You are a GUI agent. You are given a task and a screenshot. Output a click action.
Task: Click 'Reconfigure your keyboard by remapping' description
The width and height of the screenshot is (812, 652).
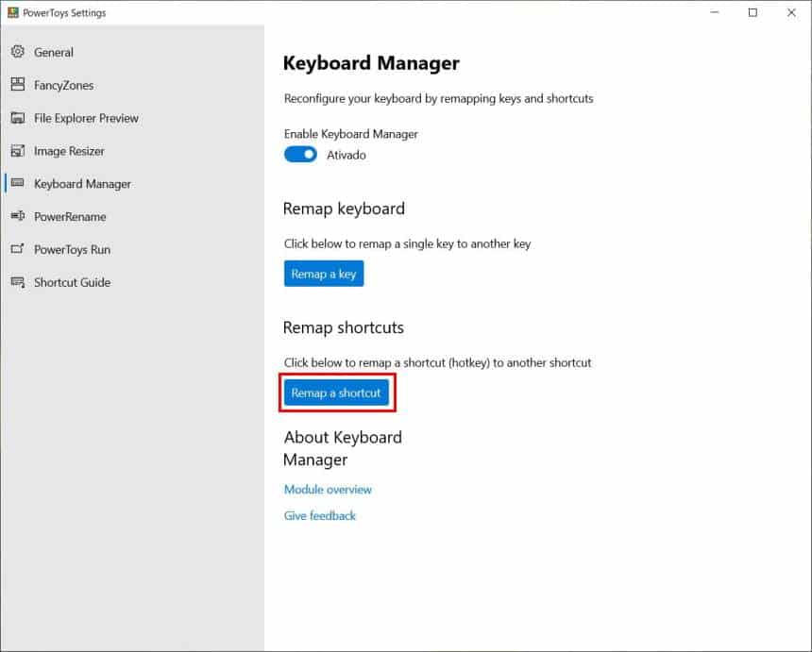pyautogui.click(x=439, y=98)
